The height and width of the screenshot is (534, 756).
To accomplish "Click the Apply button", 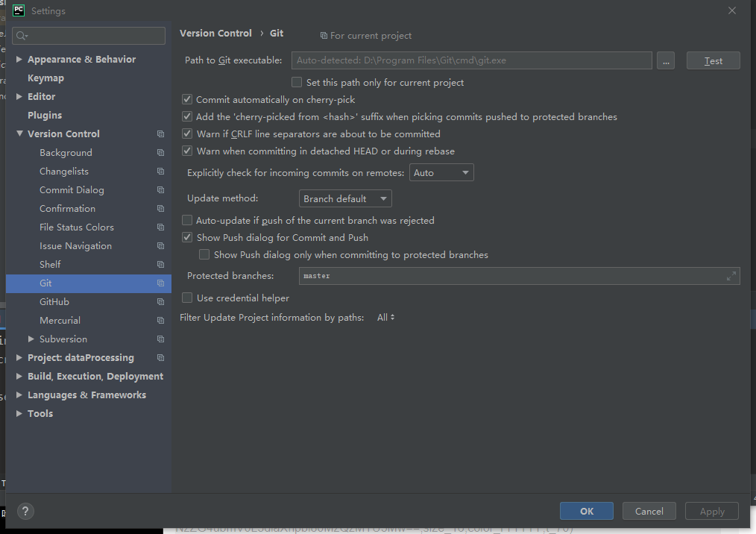I will coord(712,512).
